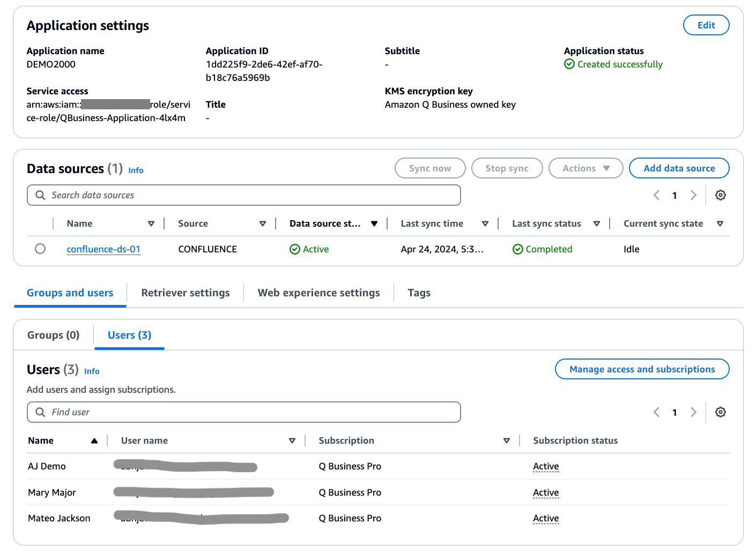Click the CONFLUENCE source cell
756x553 pixels.
click(x=207, y=249)
